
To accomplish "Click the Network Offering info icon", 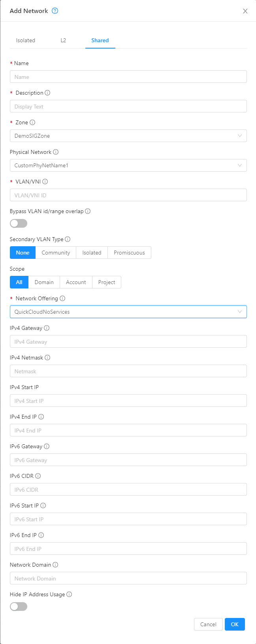I will 62,298.
